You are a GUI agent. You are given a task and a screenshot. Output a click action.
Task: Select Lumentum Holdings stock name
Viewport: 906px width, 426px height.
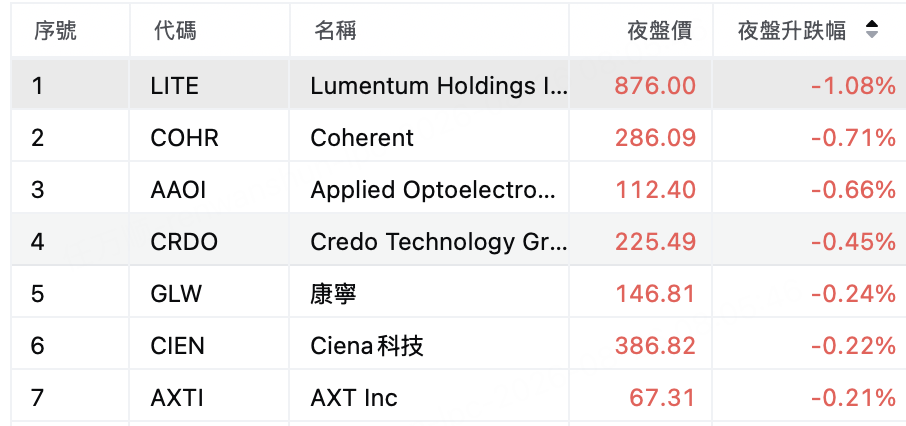[439, 86]
